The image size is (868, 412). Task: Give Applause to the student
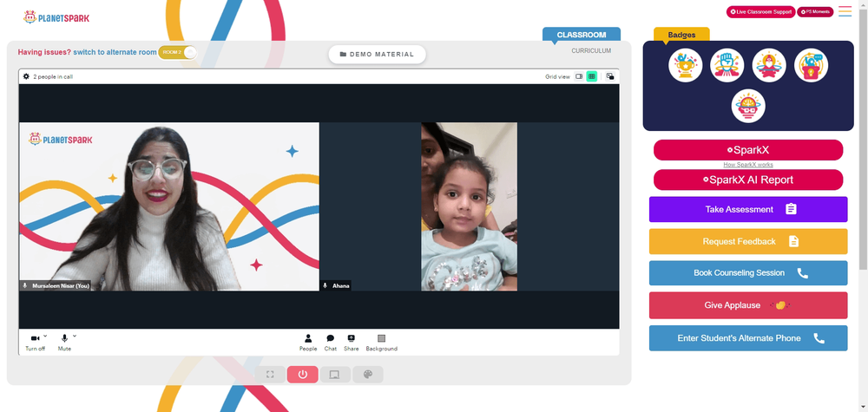[x=748, y=305]
